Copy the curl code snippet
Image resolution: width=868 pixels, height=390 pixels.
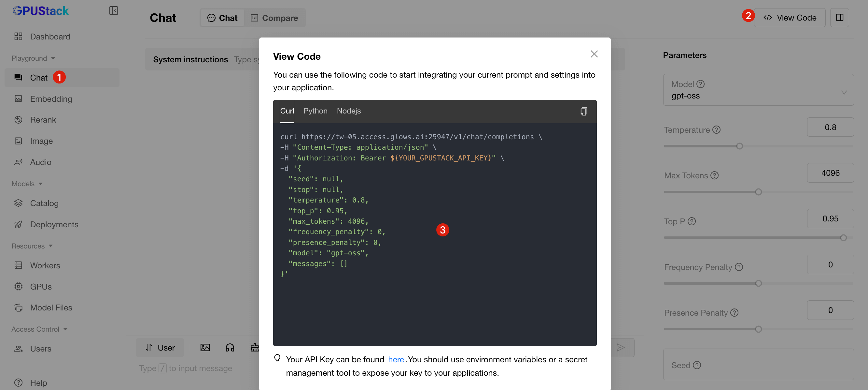[x=584, y=111]
